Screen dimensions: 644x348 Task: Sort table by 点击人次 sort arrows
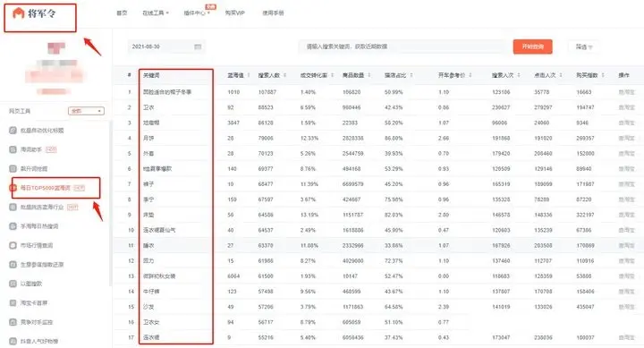561,75
